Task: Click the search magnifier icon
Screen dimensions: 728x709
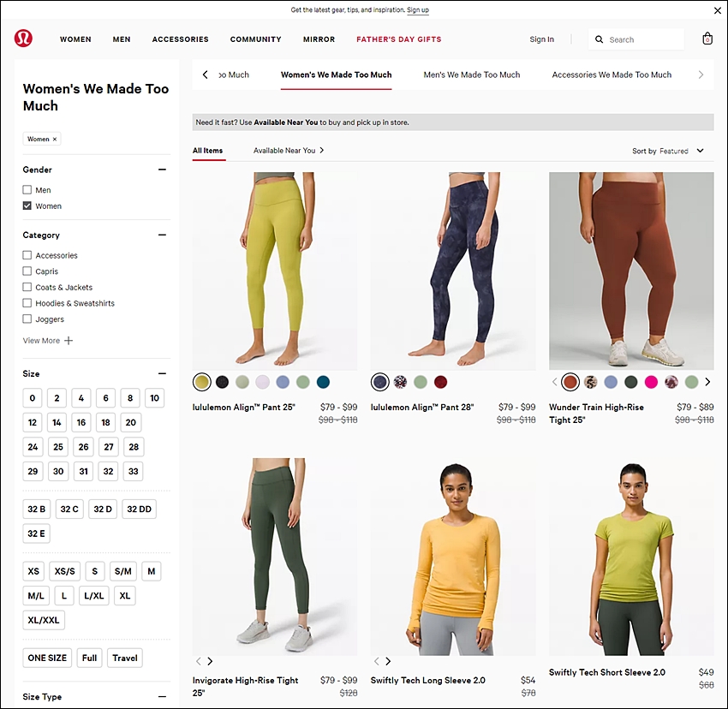Action: pos(600,39)
